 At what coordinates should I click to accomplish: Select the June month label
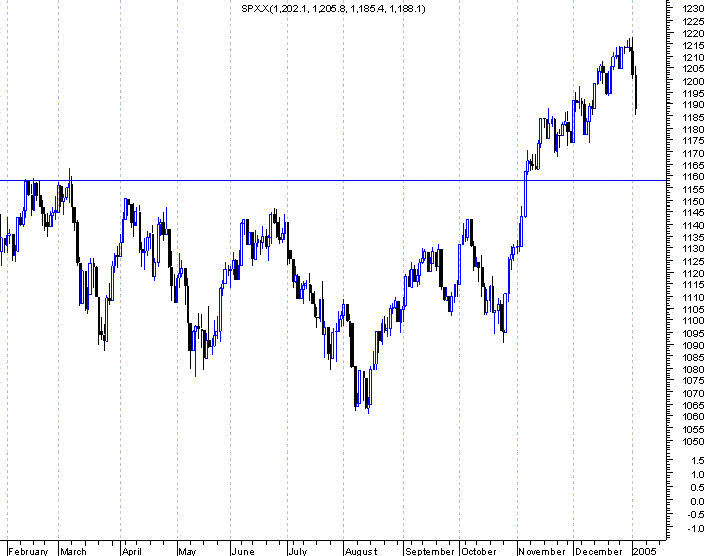coord(243,551)
